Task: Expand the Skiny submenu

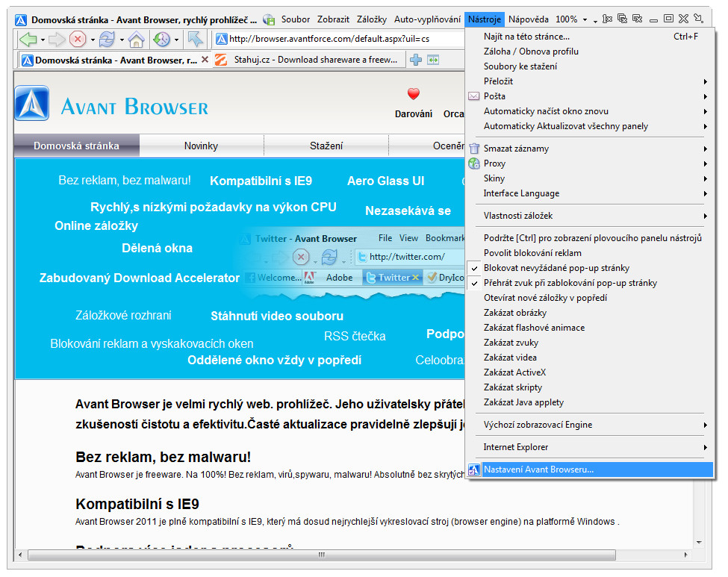Action: 590,178
